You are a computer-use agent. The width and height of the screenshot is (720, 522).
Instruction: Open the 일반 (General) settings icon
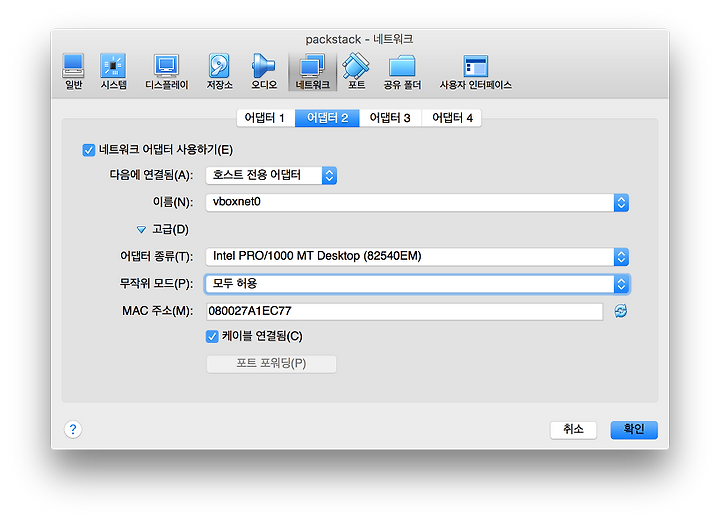(73, 72)
